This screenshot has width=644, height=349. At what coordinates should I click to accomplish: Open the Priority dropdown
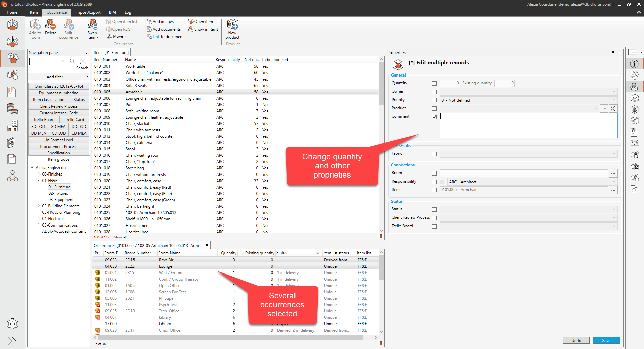click(528, 100)
